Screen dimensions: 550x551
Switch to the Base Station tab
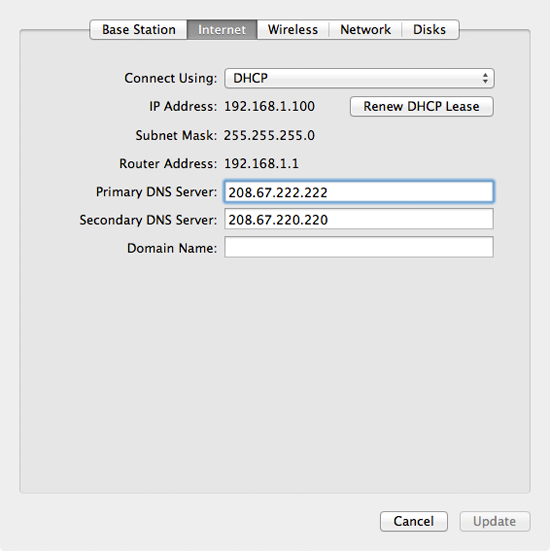coord(138,30)
